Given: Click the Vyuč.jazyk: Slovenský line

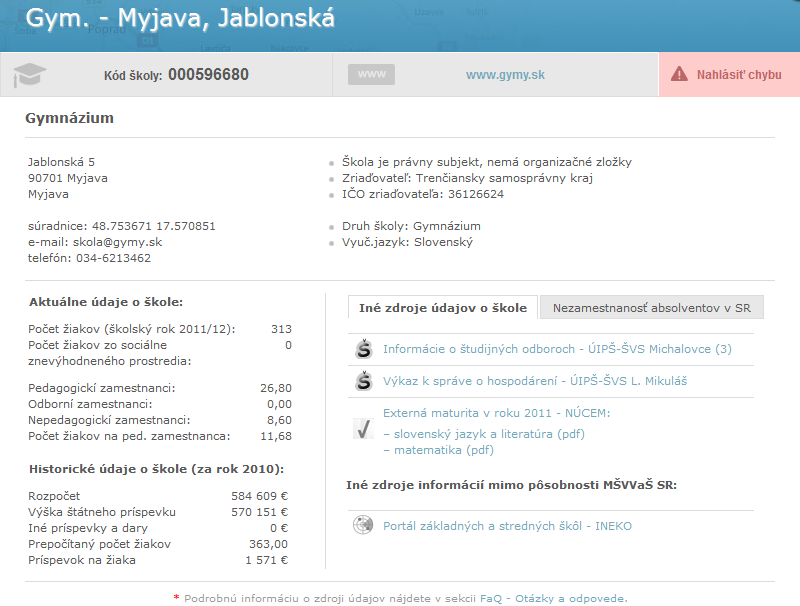Looking at the screenshot, I should tap(407, 242).
